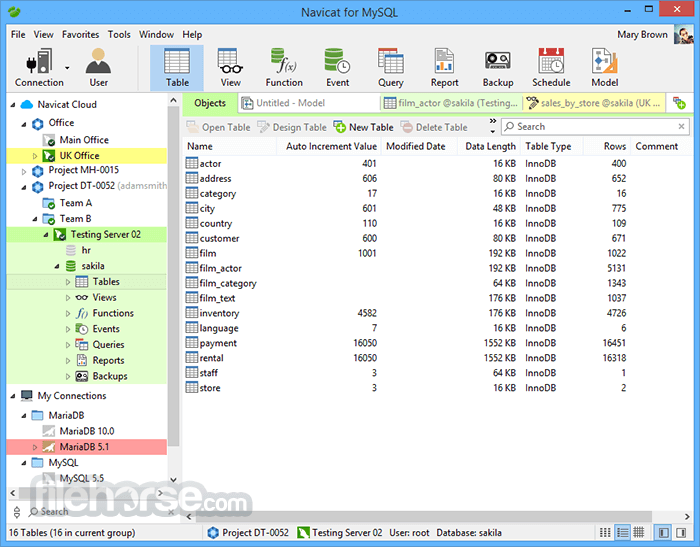Expand MariaDB 5.1 connection
Image resolution: width=700 pixels, height=547 pixels.
pos(35,447)
